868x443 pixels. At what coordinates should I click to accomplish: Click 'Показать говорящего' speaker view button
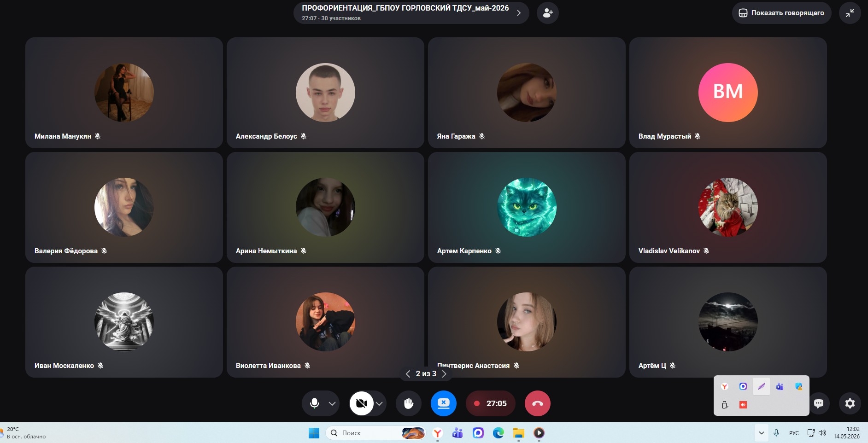click(x=781, y=13)
